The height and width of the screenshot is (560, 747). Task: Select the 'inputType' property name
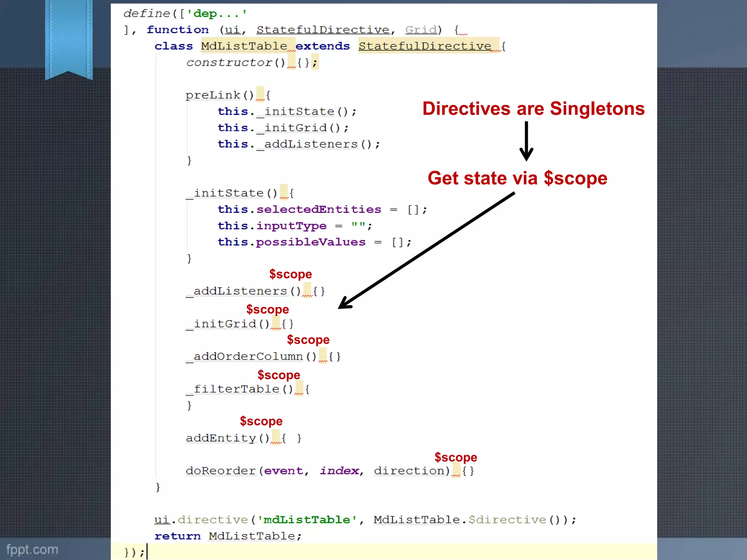(291, 226)
